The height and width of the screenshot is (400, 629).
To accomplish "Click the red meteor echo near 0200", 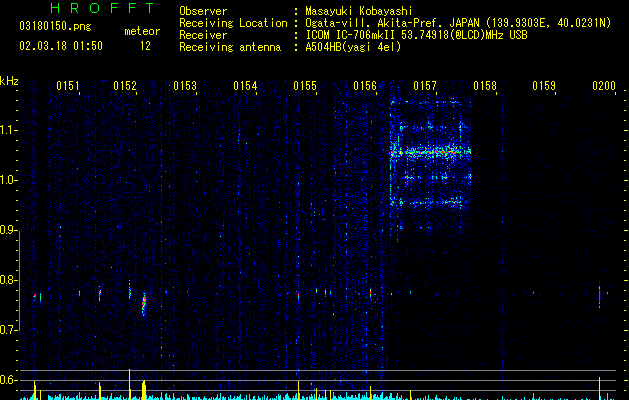I will point(599,297).
